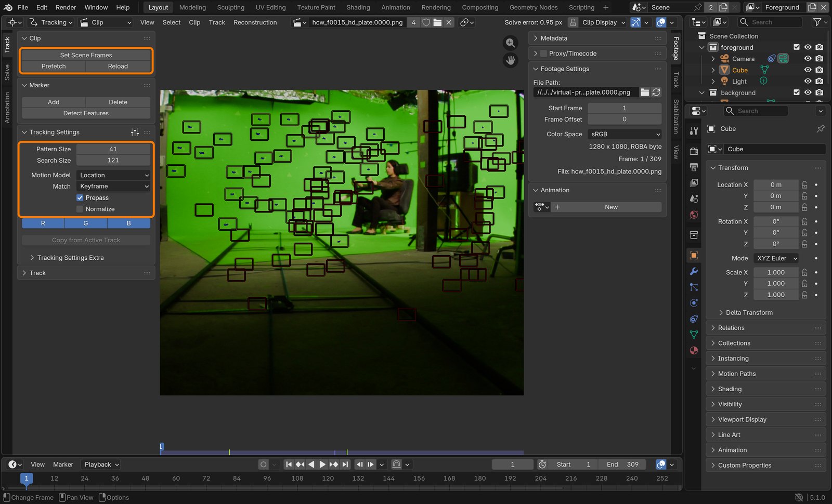The image size is (832, 504).
Task: Pin the Cube properties with pin icon
Action: [x=821, y=128]
